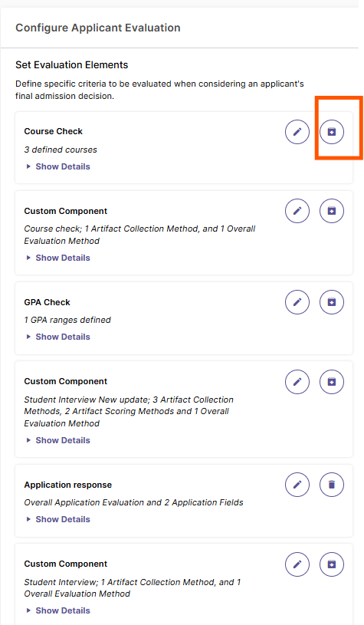The height and width of the screenshot is (625, 364).
Task: Edit the Application response element
Action: [297, 485]
